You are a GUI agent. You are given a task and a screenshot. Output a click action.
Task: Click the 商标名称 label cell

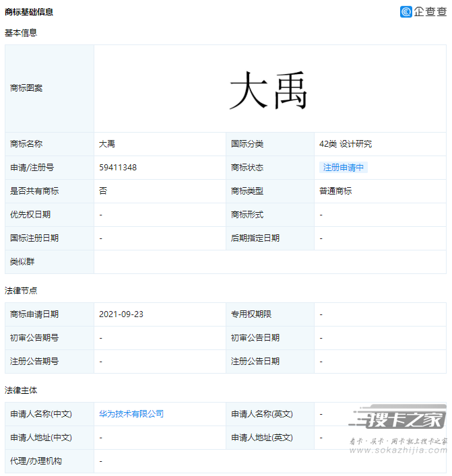pyautogui.click(x=50, y=144)
